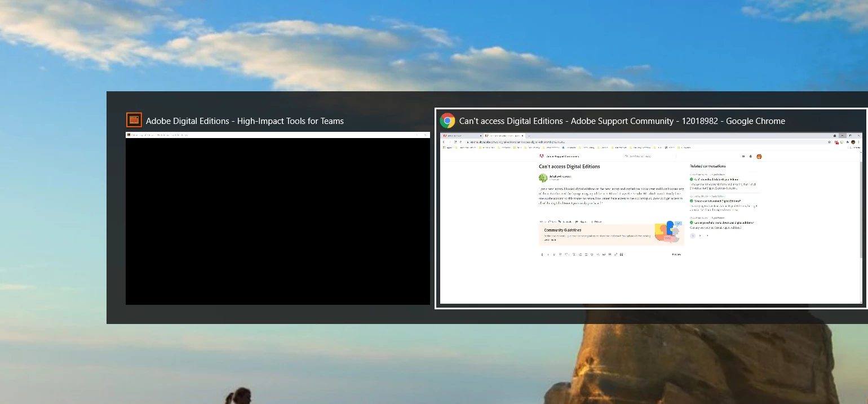The height and width of the screenshot is (404, 868).
Task: Select the Google Chrome window preview thumbnail
Action: pyautogui.click(x=651, y=218)
